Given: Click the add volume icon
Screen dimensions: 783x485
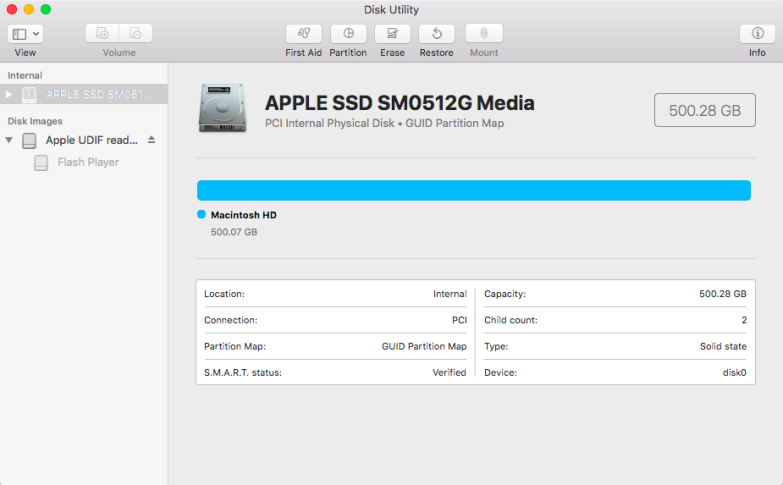Looking at the screenshot, I should tap(103, 33).
